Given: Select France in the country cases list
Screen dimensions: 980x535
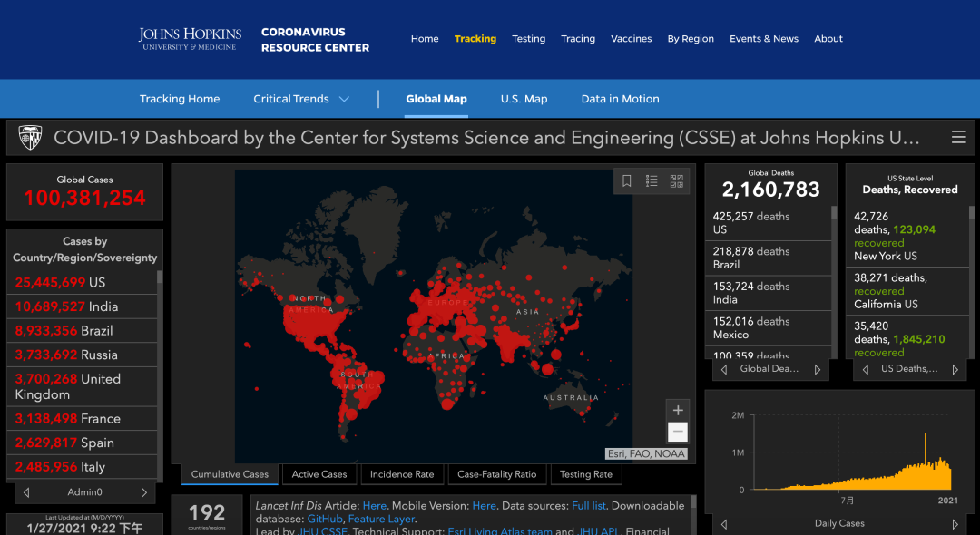Looking at the screenshot, I should pyautogui.click(x=82, y=418).
